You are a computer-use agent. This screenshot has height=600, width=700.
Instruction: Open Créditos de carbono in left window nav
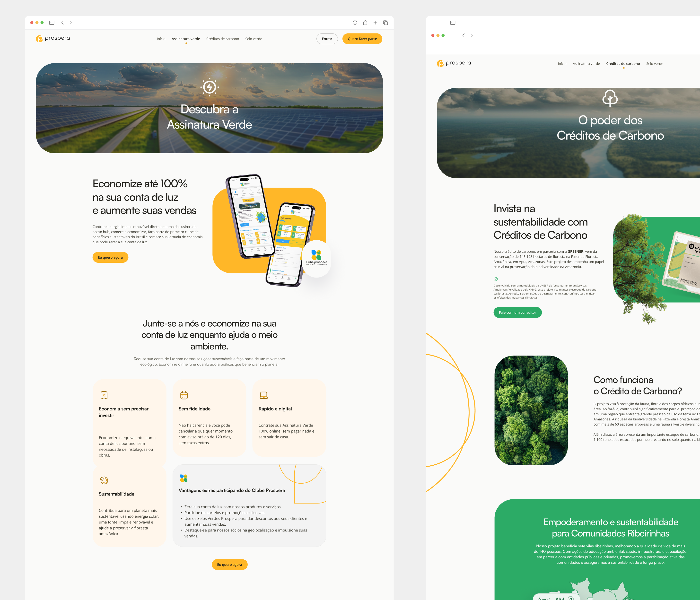223,39
